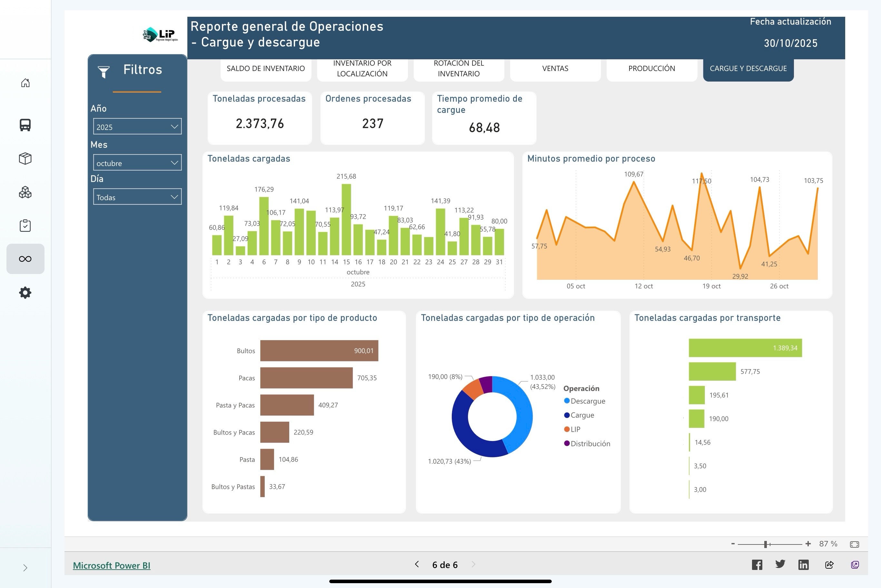
Task: Click the package box icon in the sidebar
Action: pyautogui.click(x=25, y=158)
